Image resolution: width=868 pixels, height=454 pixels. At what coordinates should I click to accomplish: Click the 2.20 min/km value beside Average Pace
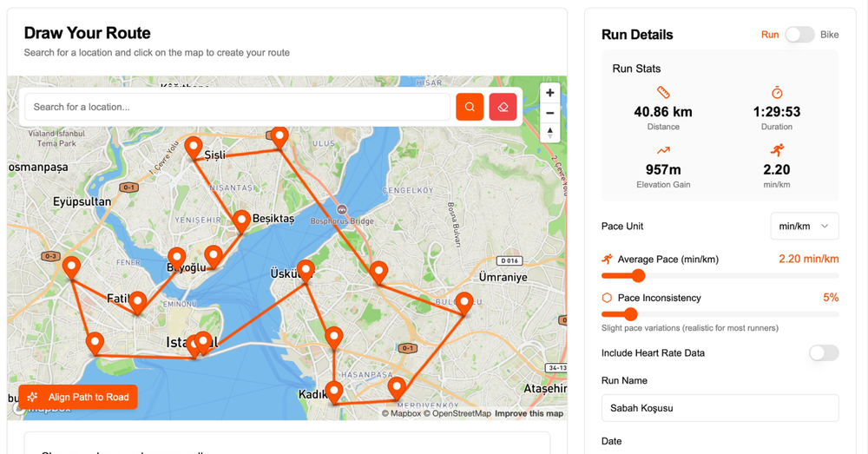(x=809, y=259)
